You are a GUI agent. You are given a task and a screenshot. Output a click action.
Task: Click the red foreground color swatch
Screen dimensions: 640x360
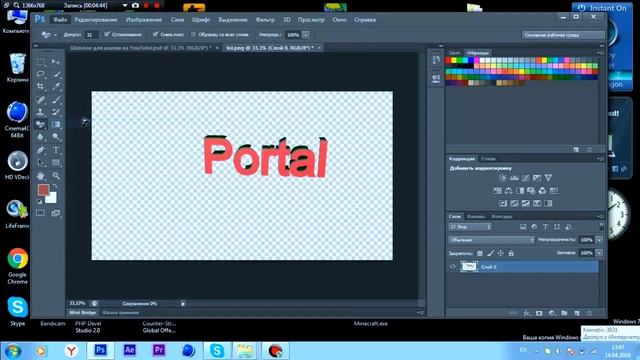[x=43, y=189]
